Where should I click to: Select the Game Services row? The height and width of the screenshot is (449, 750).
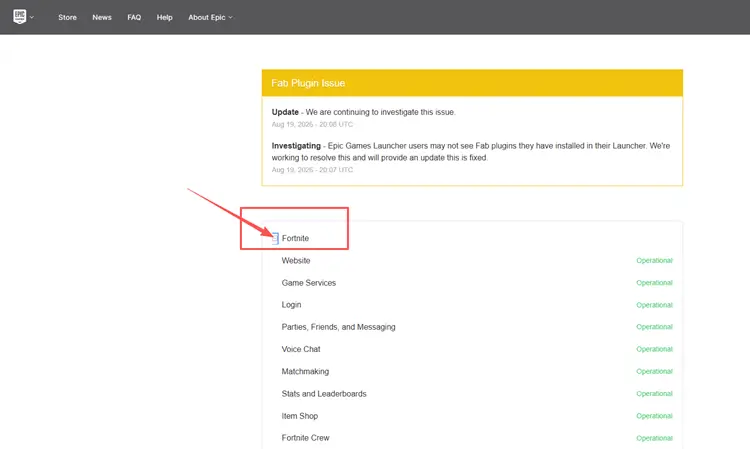tap(472, 283)
